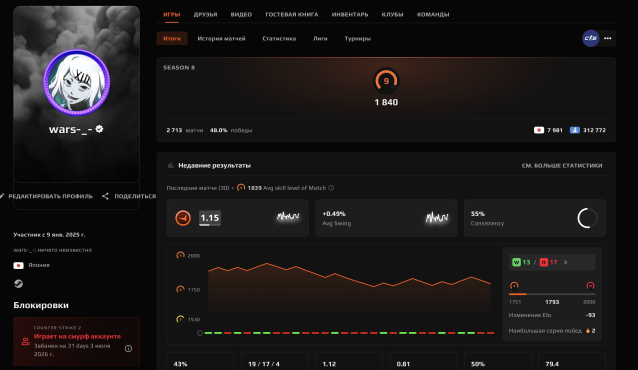Screen dimensions: 638x370
Task: Click the 1 840 Elo value
Action: 386,102
